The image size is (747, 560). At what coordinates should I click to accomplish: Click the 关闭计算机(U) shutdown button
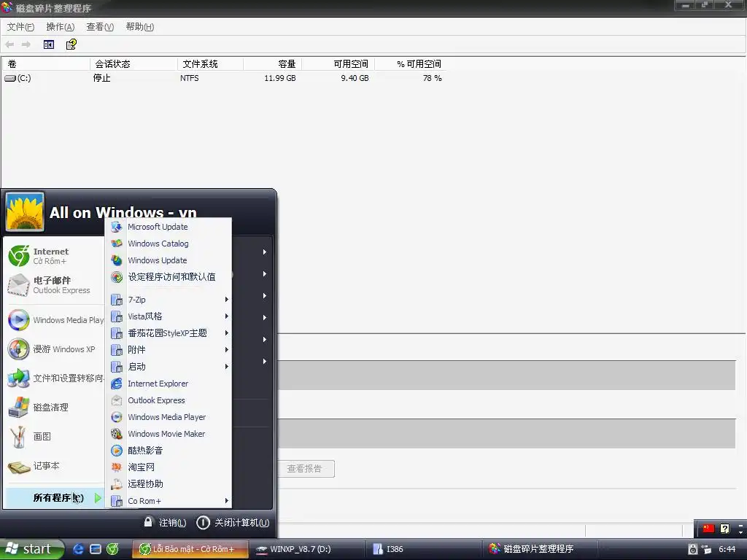pos(233,522)
